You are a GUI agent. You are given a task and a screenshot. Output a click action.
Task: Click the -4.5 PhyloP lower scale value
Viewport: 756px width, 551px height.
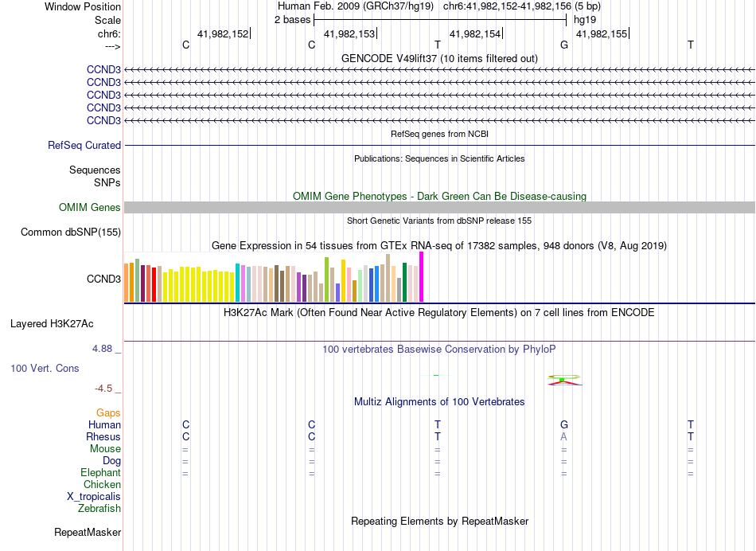pyautogui.click(x=103, y=389)
